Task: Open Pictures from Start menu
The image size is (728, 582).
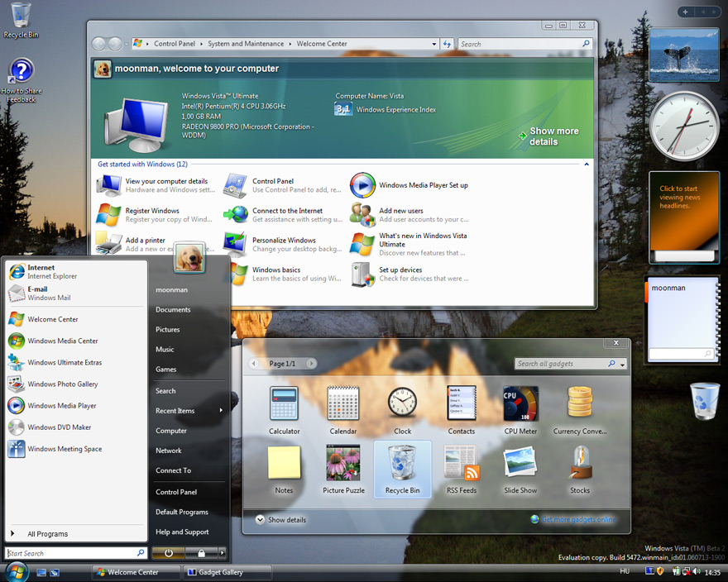Action: point(168,330)
